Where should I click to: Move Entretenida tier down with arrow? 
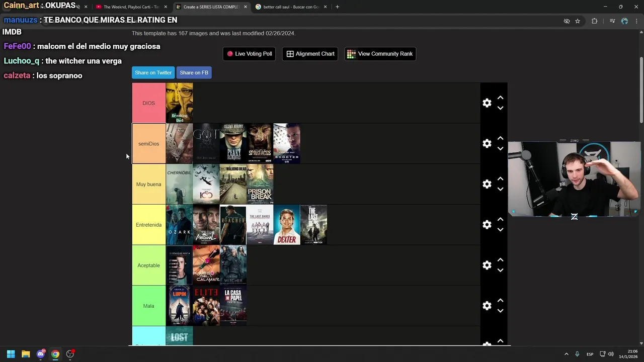pos(500,230)
